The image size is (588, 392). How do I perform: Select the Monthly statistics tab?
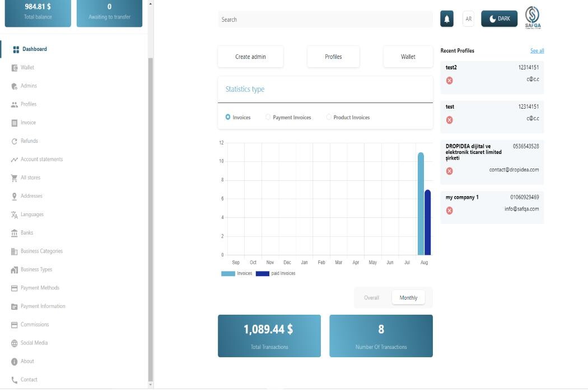[408, 297]
